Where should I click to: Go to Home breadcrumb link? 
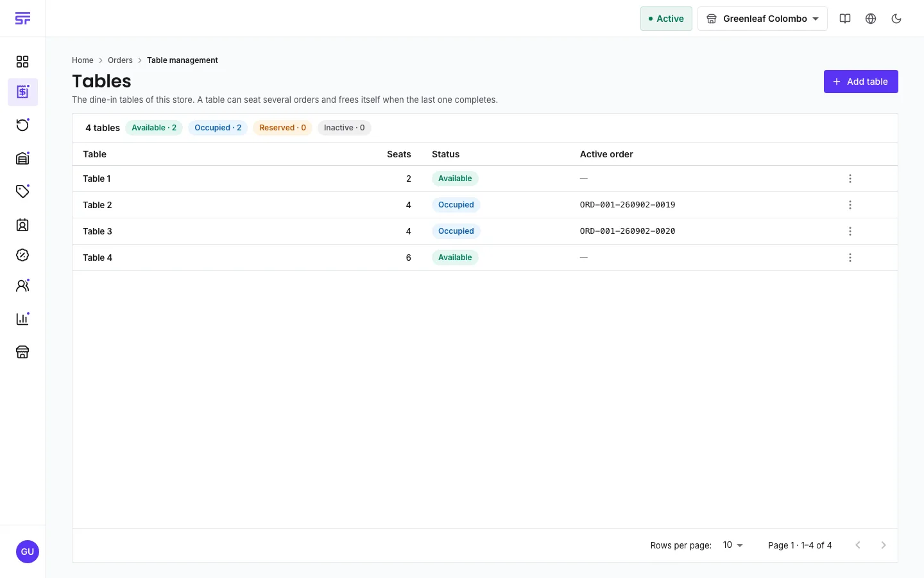(83, 60)
